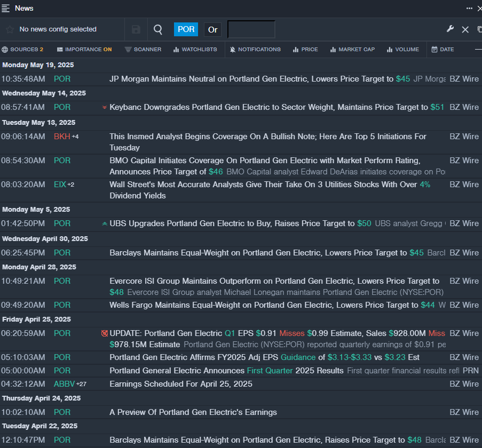482x448 pixels.
Task: Open the Watchlists filter
Action: coord(195,50)
